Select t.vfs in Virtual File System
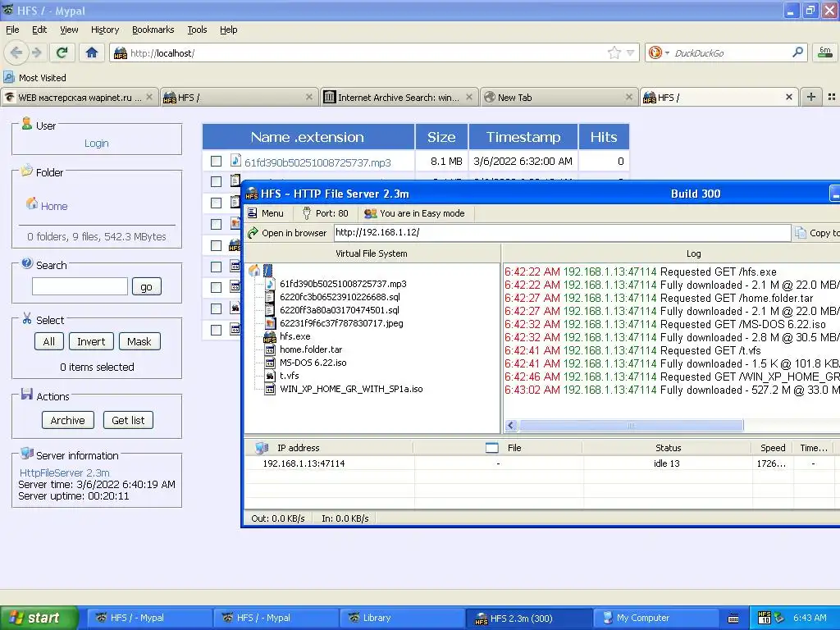840x630 pixels. (x=290, y=376)
